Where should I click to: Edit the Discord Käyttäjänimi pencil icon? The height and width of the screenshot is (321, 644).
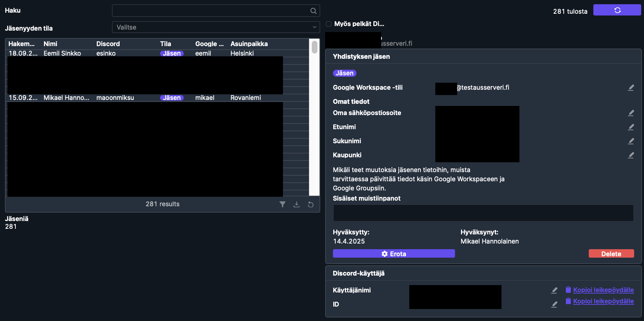pos(554,290)
